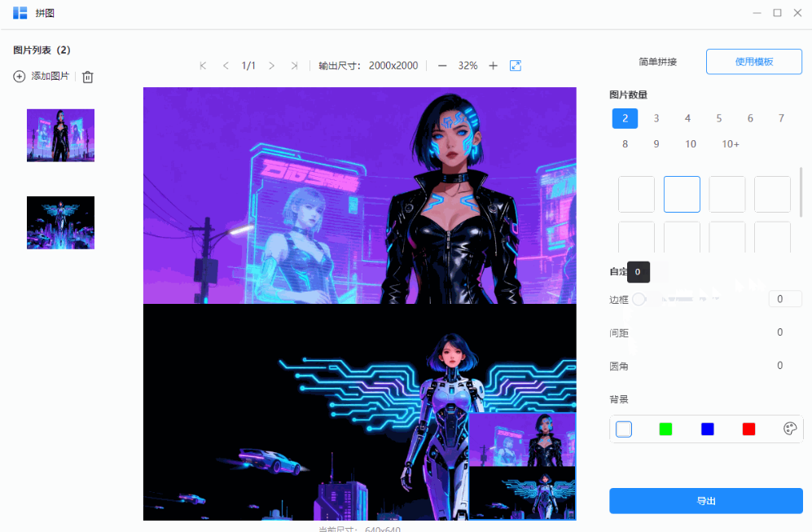Click the 导出 export button
812x532 pixels.
[x=705, y=501]
